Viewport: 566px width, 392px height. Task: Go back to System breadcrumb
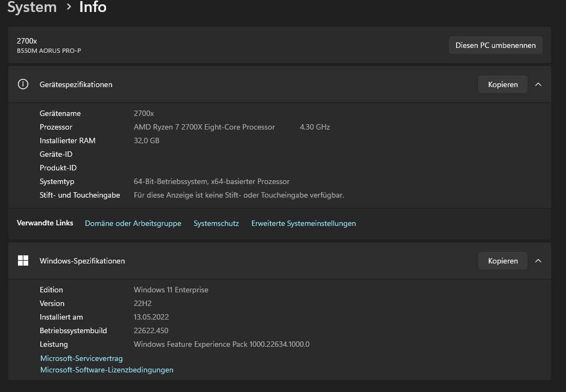(32, 7)
